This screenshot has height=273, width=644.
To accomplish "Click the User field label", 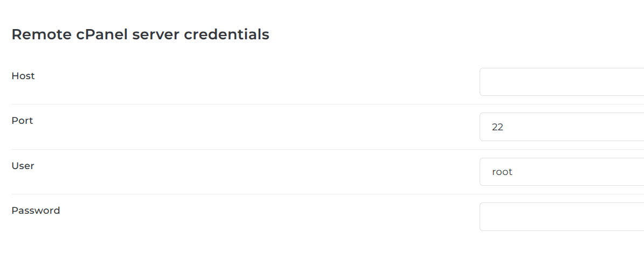I will 23,166.
